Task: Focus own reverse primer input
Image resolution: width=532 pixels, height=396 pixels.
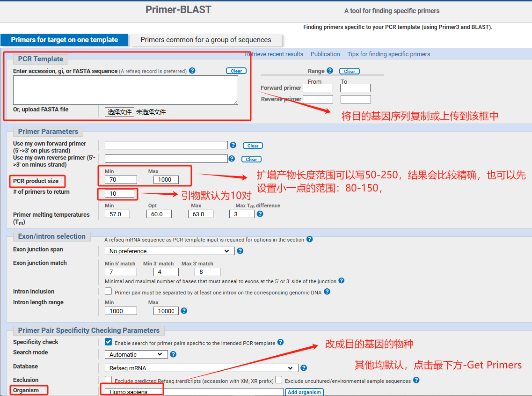Action: [x=166, y=159]
